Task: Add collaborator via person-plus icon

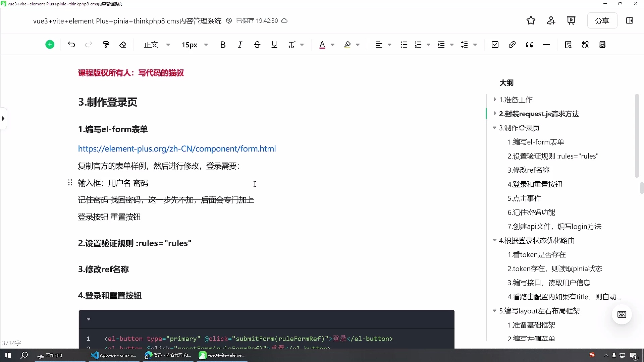Action: (x=551, y=20)
